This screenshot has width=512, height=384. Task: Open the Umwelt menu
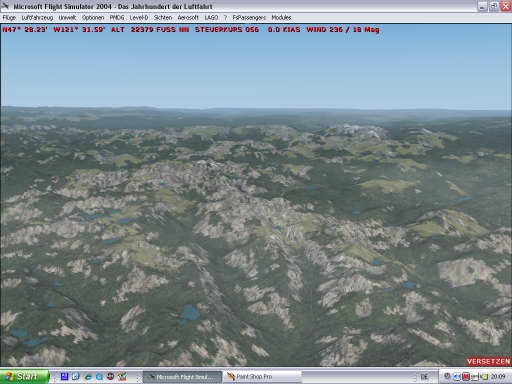67,18
